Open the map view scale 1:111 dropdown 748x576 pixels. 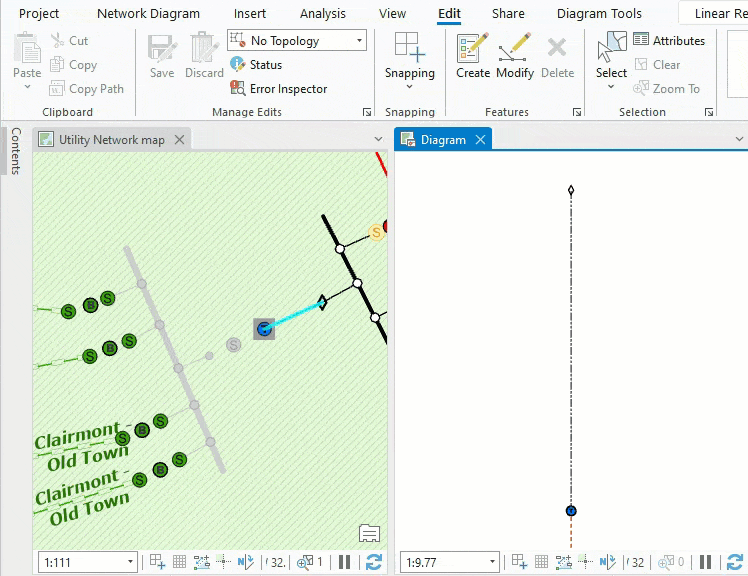pos(130,562)
